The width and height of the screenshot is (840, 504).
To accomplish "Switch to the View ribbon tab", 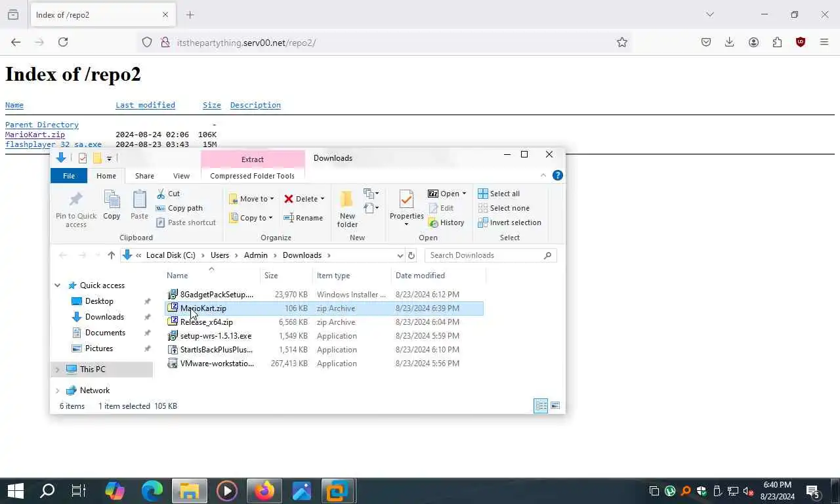I will click(181, 175).
